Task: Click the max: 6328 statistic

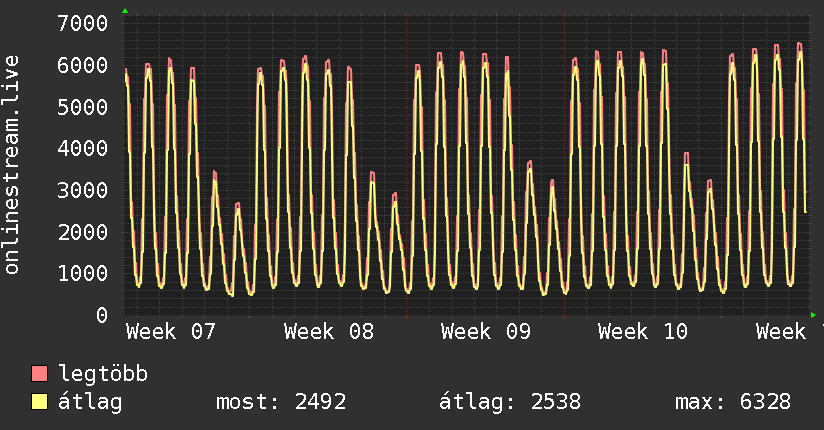Action: pyautogui.click(x=733, y=402)
